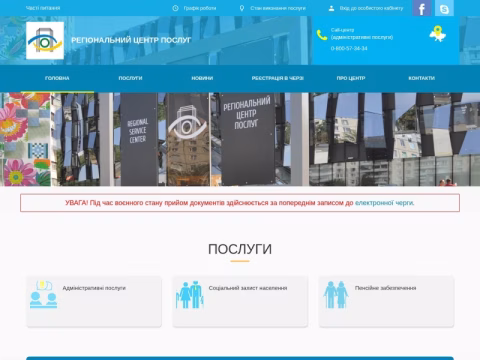Click the call-center phone number 0-800-57-34-34
This screenshot has height=360, width=480.
[349, 48]
